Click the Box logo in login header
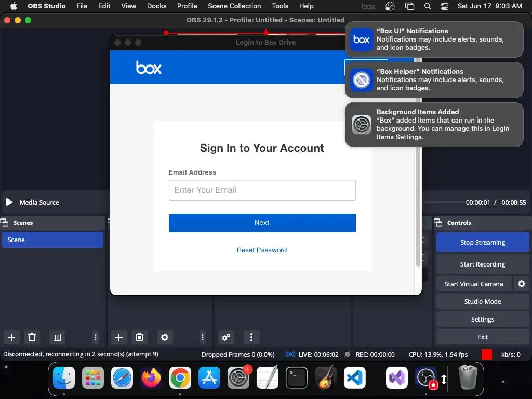 pos(149,67)
